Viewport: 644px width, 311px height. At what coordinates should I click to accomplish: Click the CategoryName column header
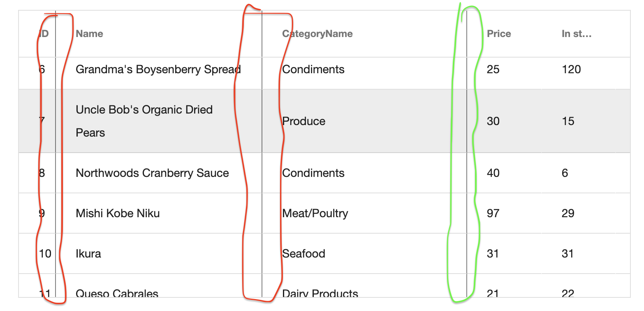[317, 34]
